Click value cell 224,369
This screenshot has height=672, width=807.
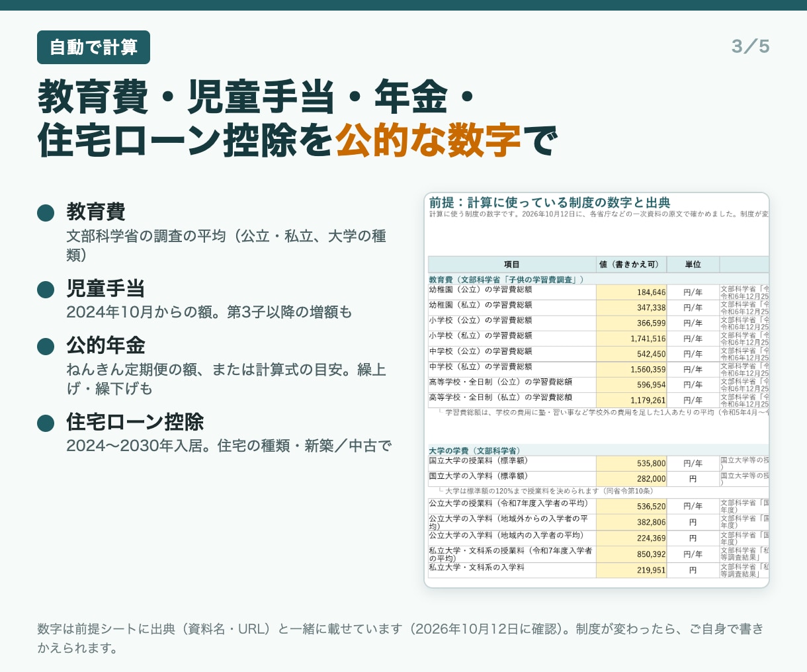coord(631,538)
